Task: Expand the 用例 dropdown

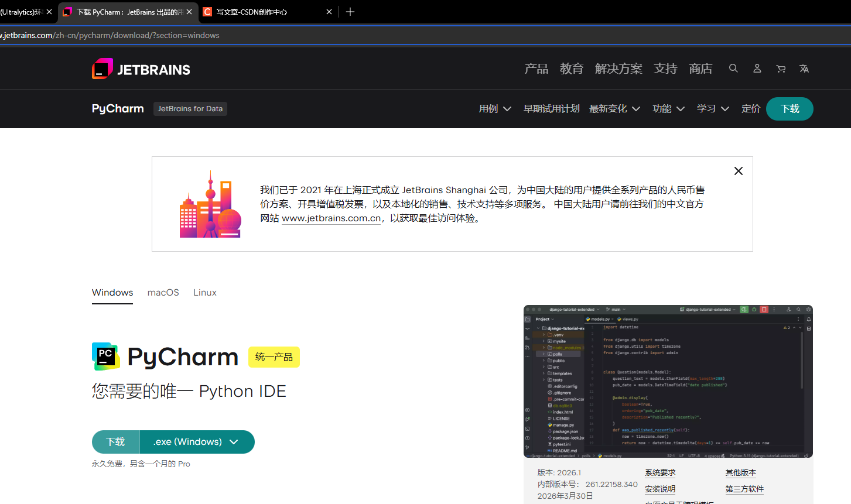Action: [x=495, y=109]
